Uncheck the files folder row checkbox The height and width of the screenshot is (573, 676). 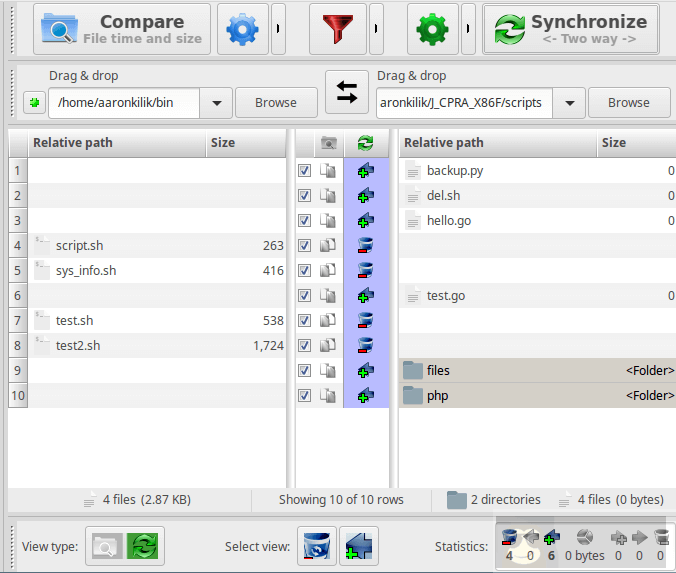pyautogui.click(x=304, y=371)
